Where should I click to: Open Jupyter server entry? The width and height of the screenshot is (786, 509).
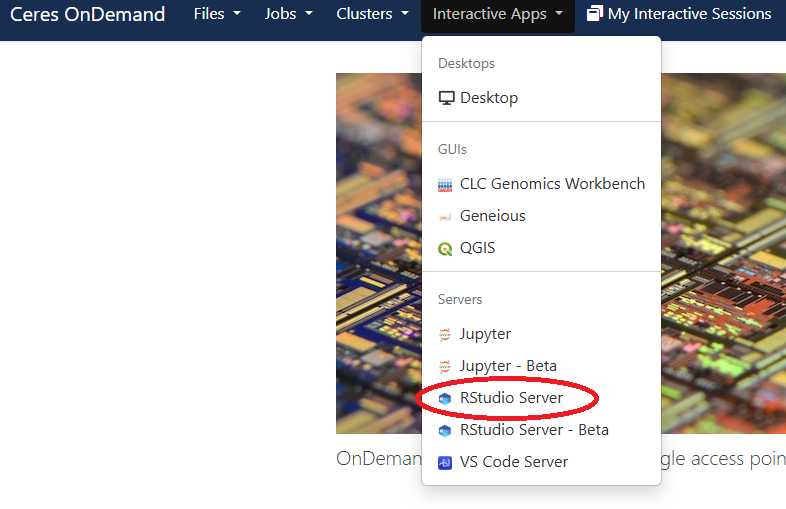coord(541,334)
